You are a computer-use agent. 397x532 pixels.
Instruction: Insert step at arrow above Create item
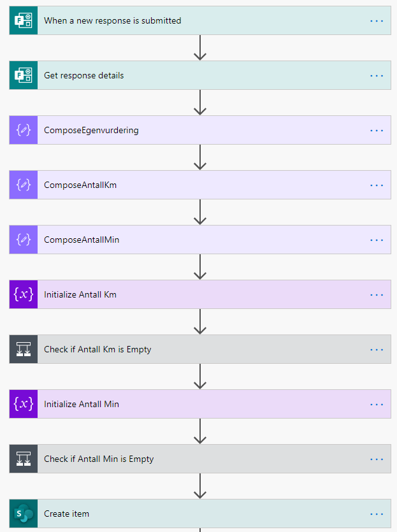coord(200,485)
